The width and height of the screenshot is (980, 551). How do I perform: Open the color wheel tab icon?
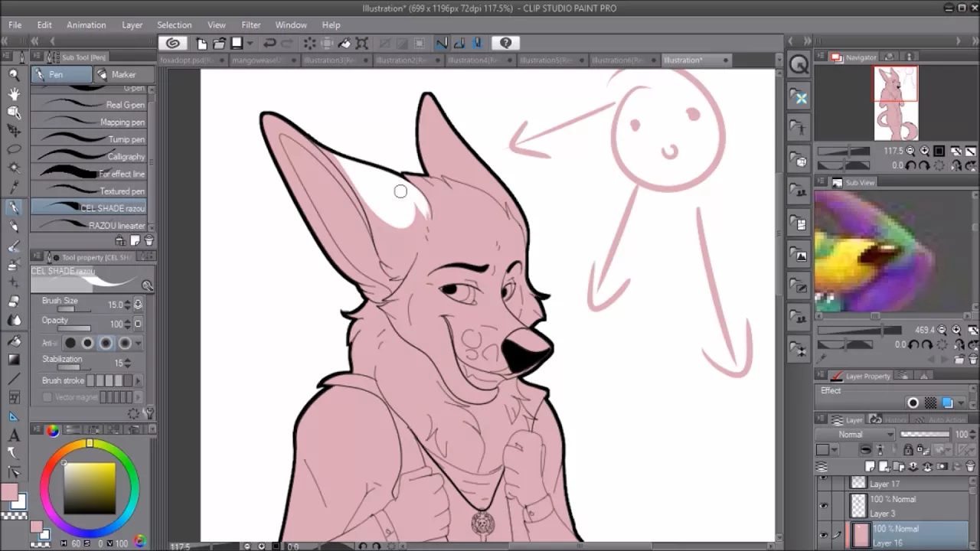[x=52, y=431]
